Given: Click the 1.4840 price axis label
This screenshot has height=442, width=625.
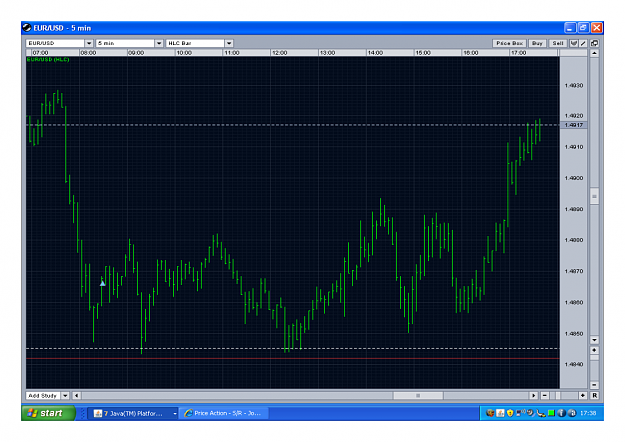Looking at the screenshot, I should pyautogui.click(x=574, y=364).
